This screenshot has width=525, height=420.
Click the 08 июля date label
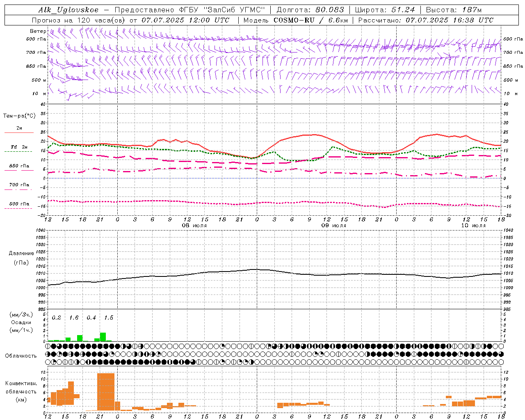coord(194,226)
